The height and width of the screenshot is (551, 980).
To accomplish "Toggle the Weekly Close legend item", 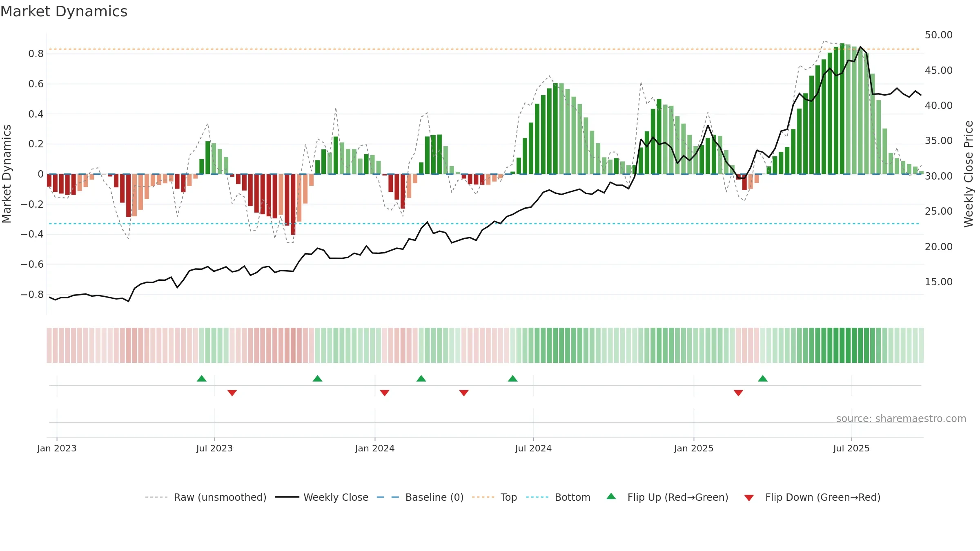I will [322, 497].
